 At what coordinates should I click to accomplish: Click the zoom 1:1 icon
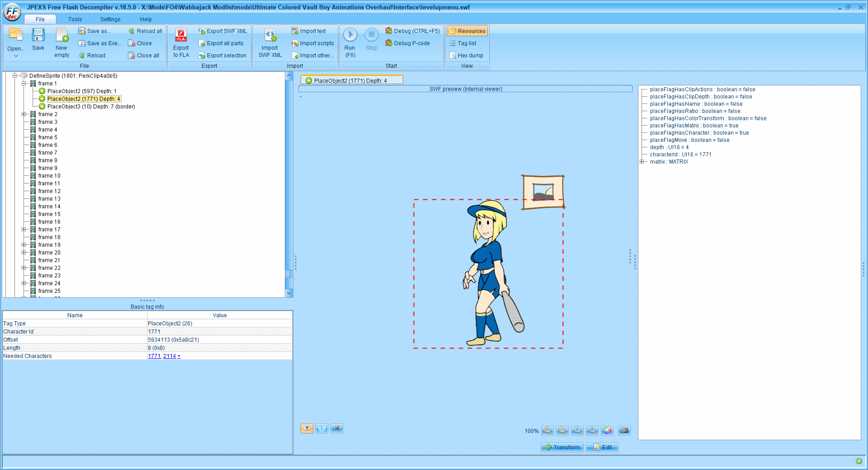click(577, 431)
